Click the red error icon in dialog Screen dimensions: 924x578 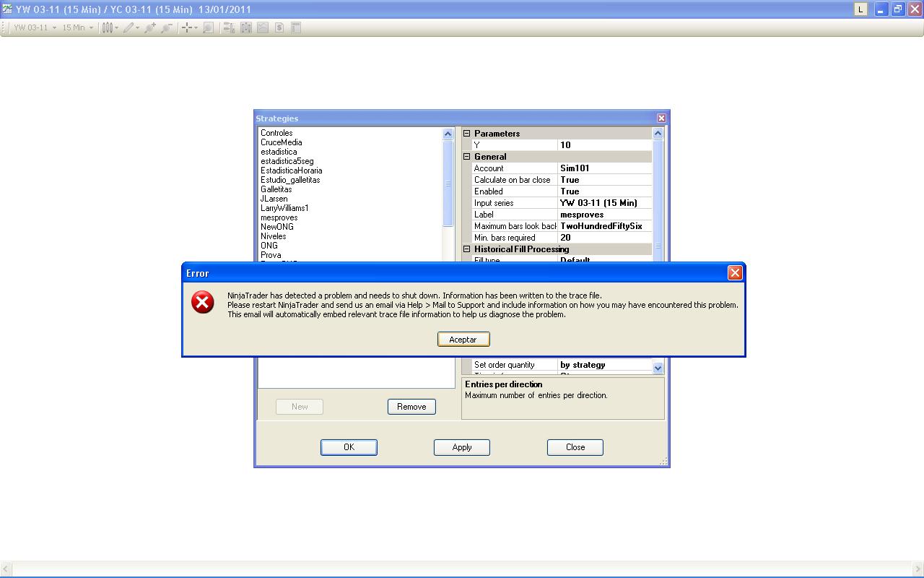click(203, 302)
